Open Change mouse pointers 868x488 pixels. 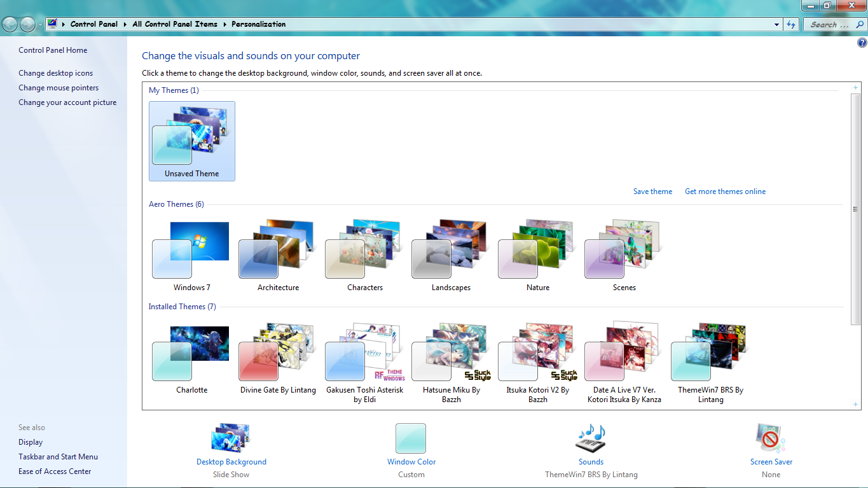coord(59,88)
